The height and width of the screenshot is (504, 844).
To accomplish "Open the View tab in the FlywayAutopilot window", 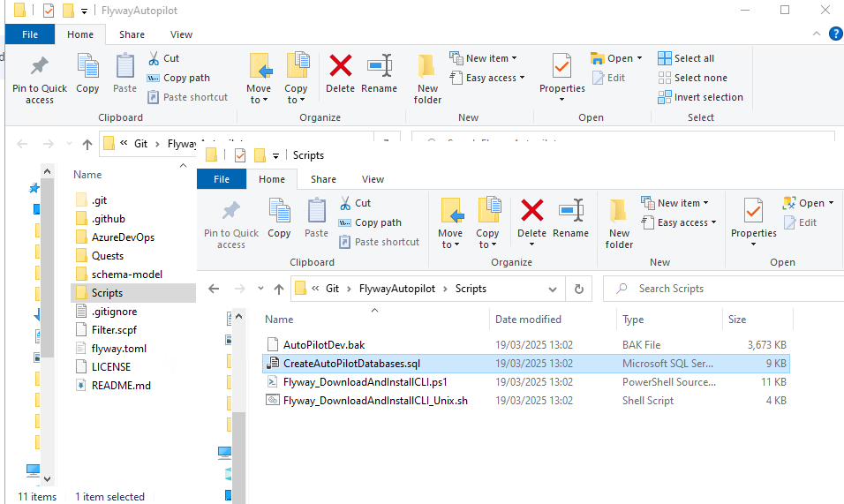I will tap(181, 34).
